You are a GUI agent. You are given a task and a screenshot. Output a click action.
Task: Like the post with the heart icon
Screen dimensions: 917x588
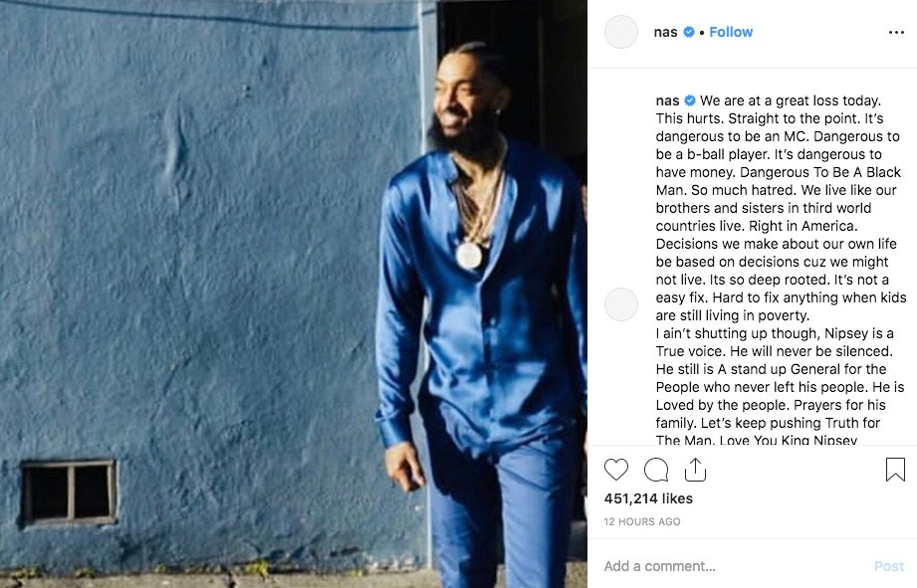pos(616,470)
